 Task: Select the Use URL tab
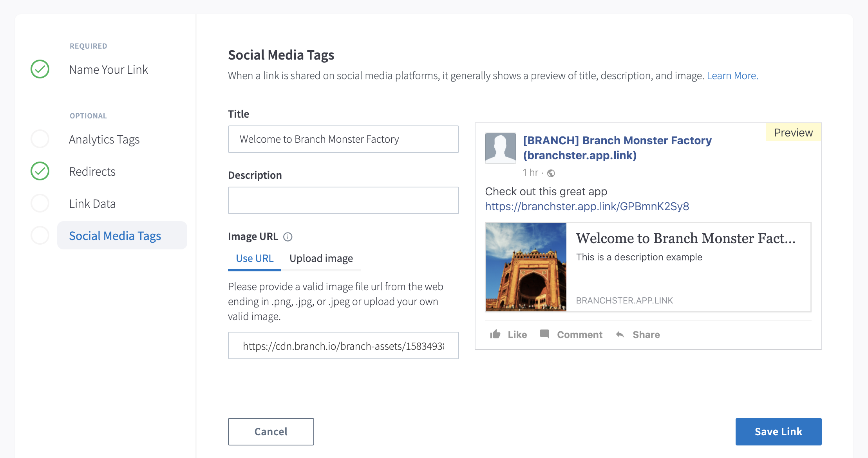tap(255, 258)
